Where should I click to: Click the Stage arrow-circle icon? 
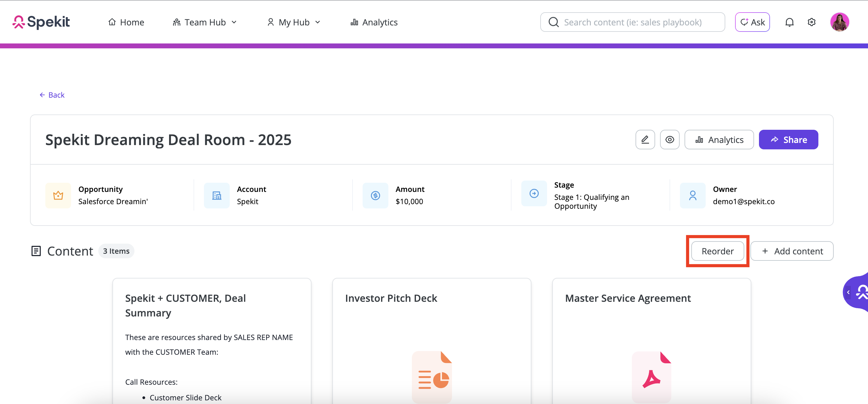pos(534,193)
